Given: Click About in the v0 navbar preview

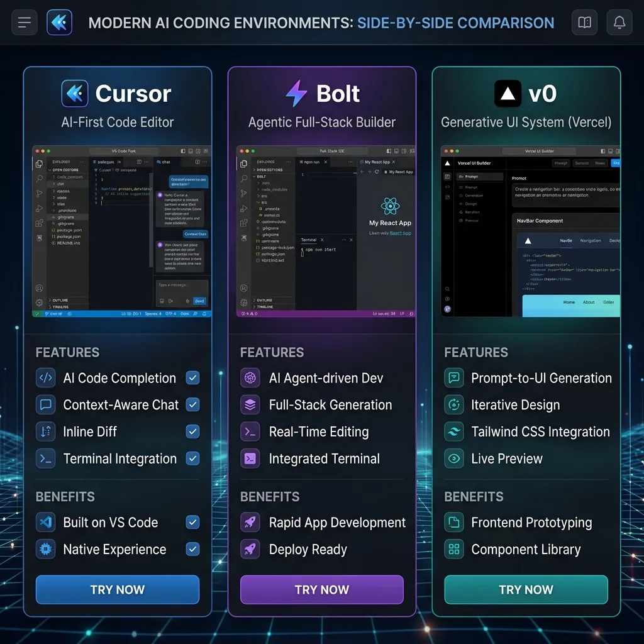Looking at the screenshot, I should click(589, 303).
